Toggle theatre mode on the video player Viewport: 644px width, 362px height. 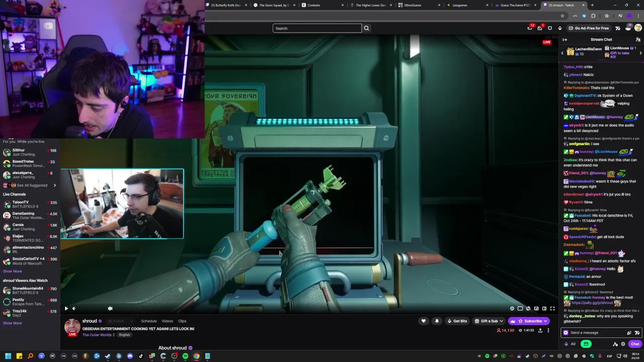point(544,309)
